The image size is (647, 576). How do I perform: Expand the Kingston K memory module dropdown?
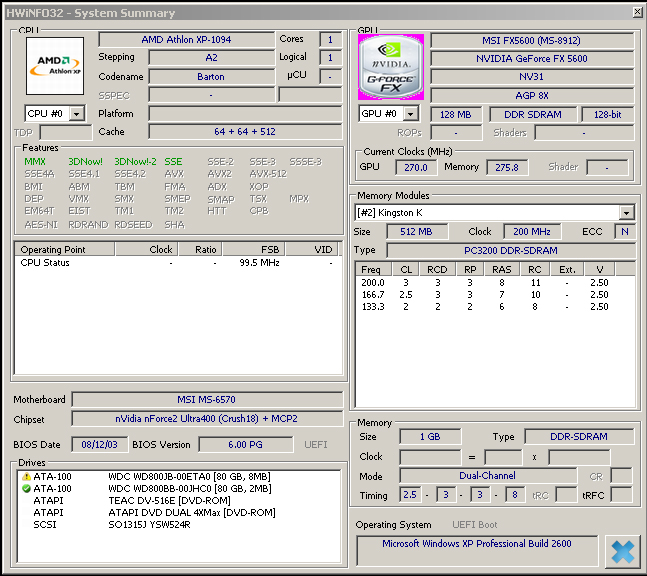pyautogui.click(x=626, y=213)
